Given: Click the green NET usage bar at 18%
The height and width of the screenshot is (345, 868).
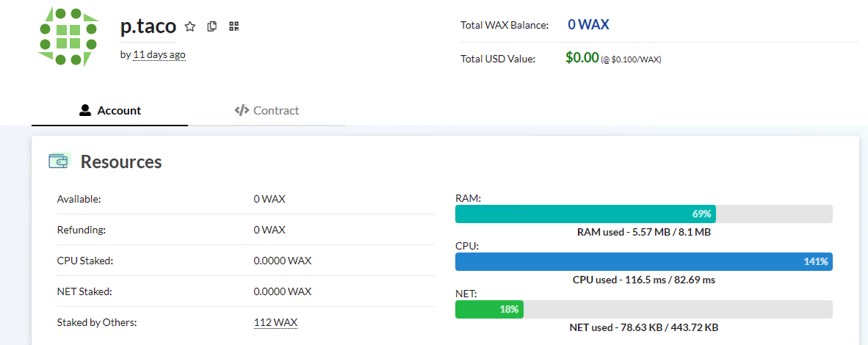Looking at the screenshot, I should point(489,309).
